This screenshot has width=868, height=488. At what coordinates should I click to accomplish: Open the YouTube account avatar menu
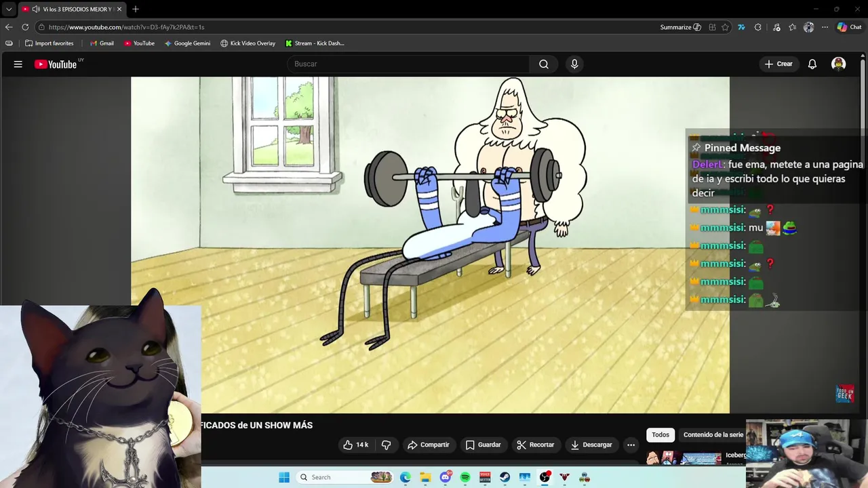pos(839,64)
